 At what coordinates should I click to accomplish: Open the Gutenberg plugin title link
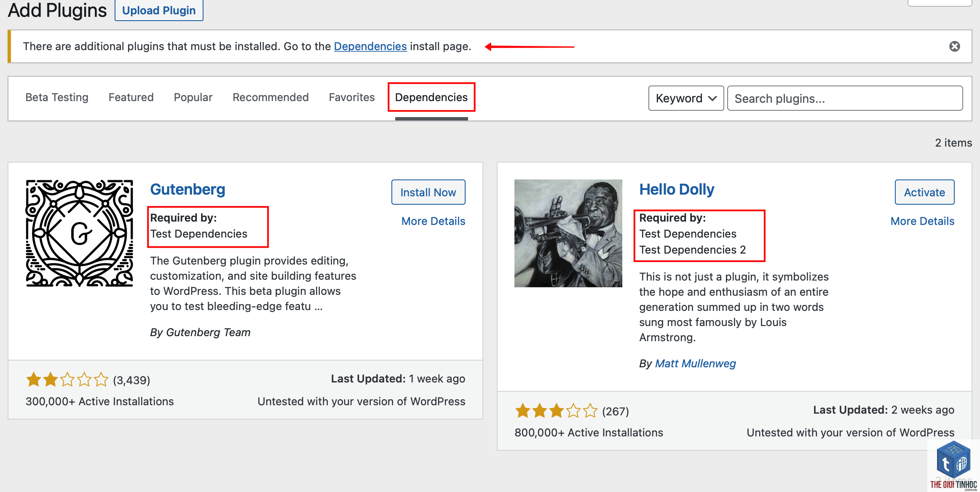tap(187, 190)
